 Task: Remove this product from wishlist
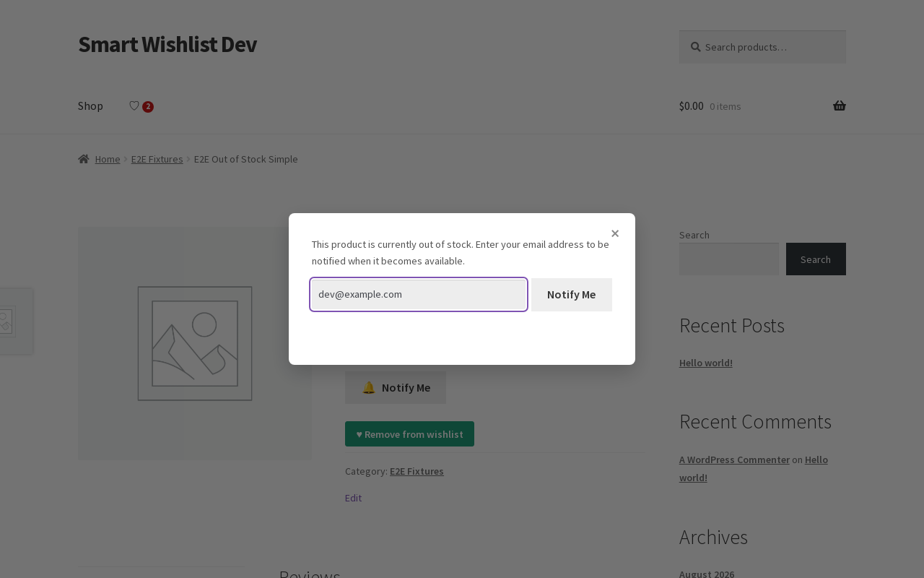pos(409,434)
